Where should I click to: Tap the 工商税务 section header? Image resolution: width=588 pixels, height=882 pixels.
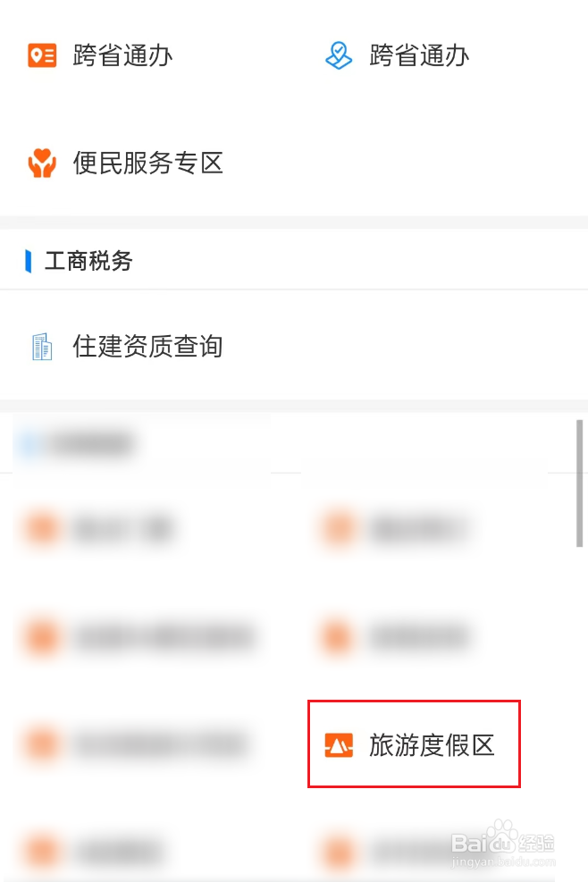88,261
